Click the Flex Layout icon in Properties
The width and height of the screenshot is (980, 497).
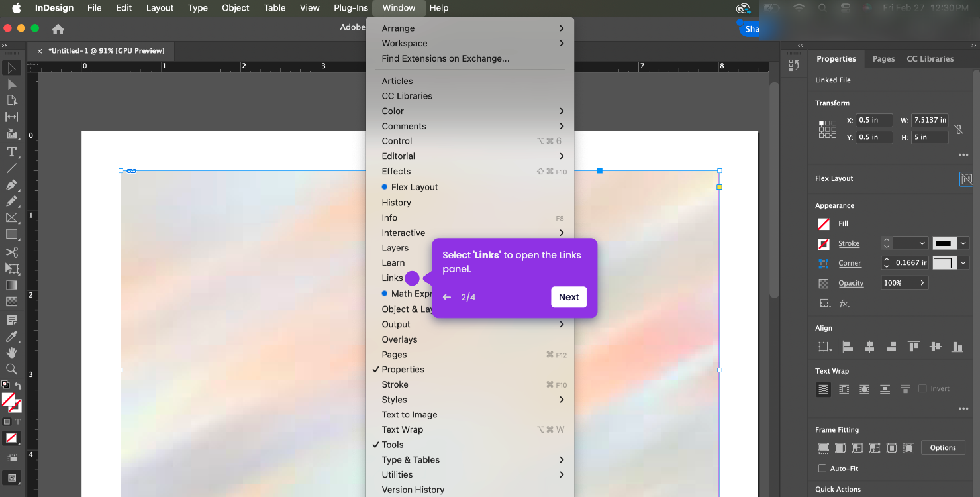[x=966, y=179]
